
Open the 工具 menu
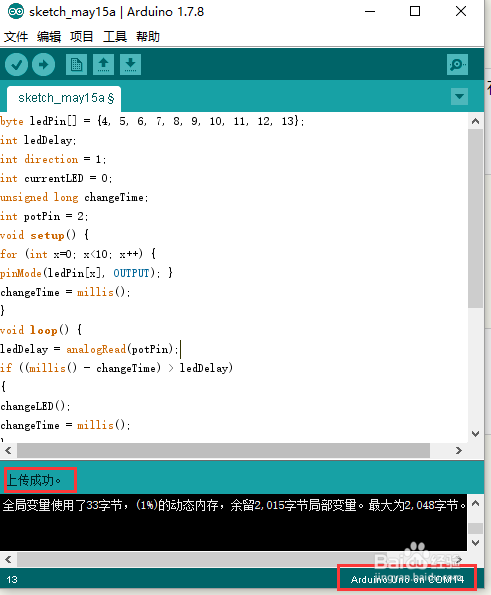point(115,37)
